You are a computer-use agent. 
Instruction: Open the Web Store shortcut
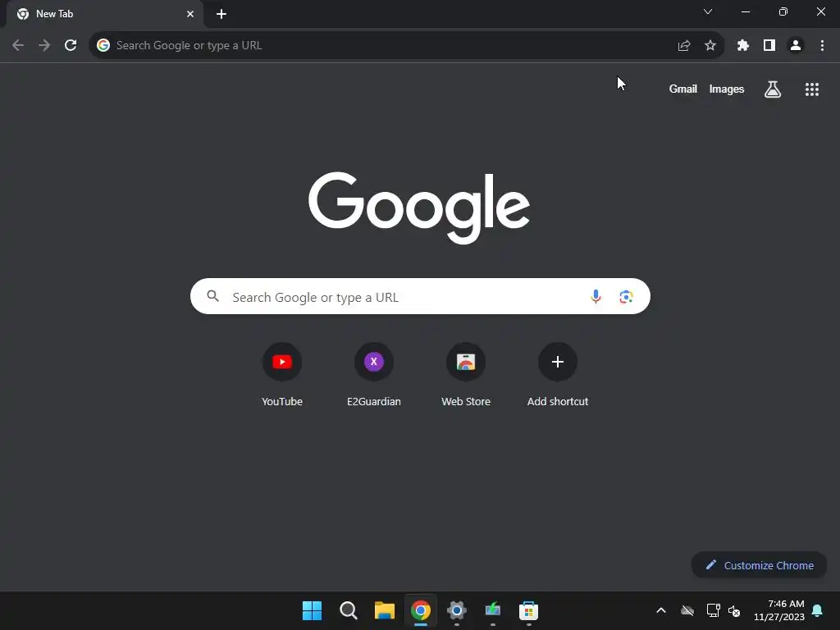pyautogui.click(x=466, y=375)
